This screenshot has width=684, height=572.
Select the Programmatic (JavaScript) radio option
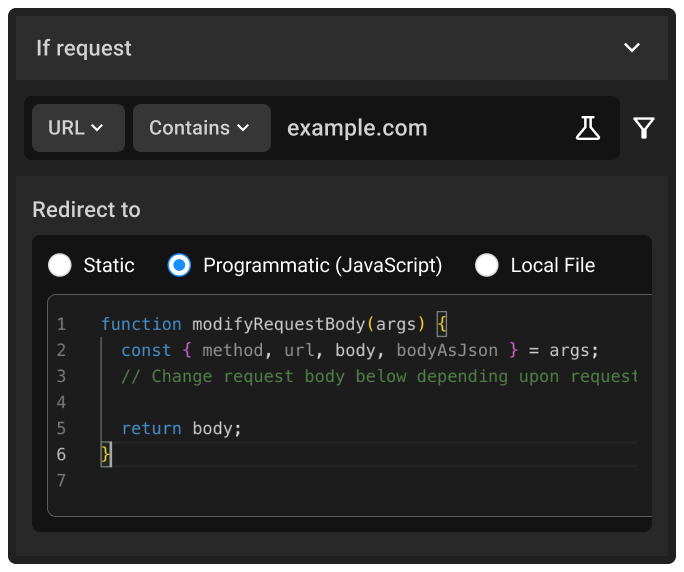(179, 265)
